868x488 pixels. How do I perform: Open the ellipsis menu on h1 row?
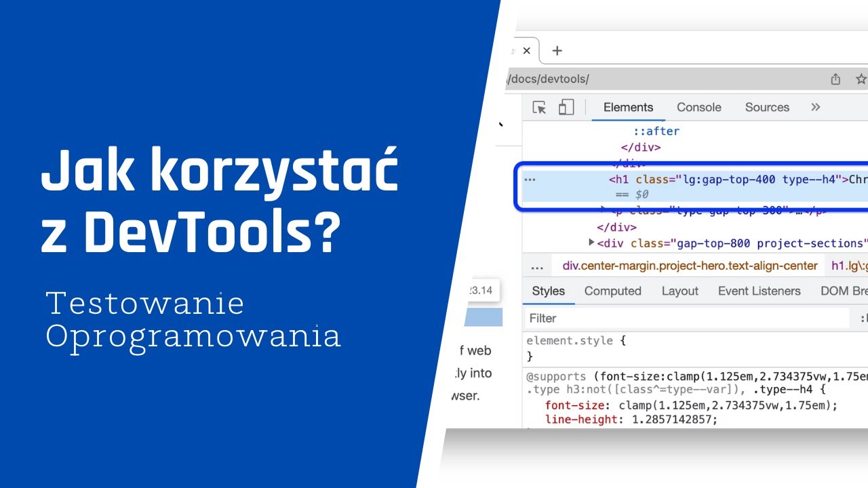click(x=530, y=180)
